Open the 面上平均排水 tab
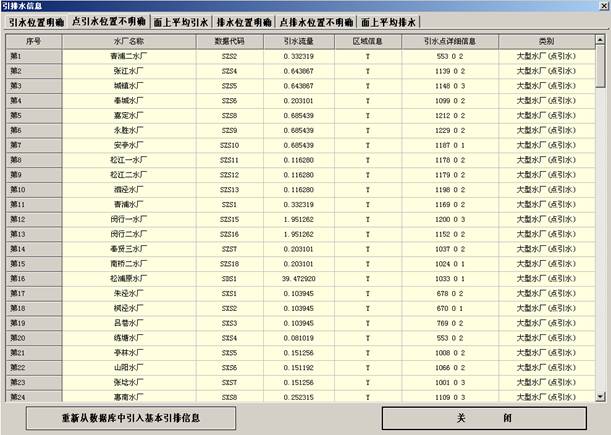This screenshot has width=611, height=435. tap(390, 21)
